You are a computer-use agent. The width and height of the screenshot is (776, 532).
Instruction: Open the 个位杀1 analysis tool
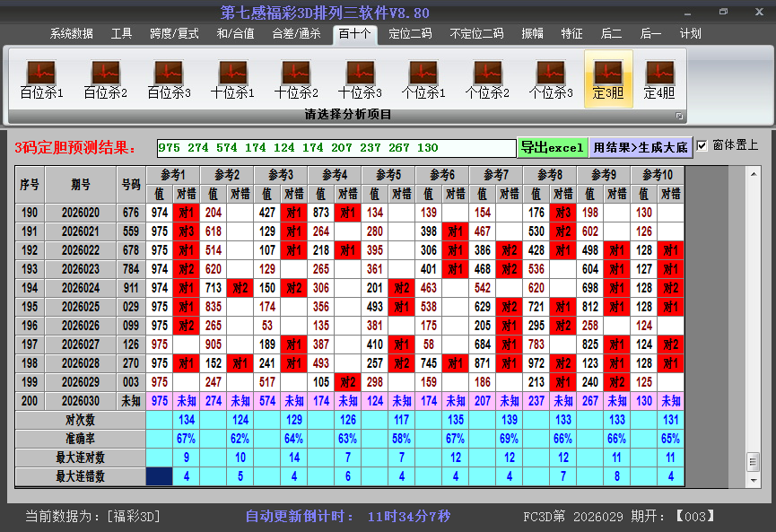(x=424, y=76)
